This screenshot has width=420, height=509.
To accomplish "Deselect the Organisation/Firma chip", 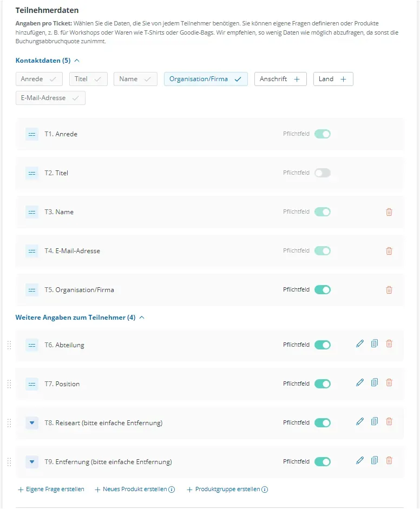I will [x=206, y=79].
